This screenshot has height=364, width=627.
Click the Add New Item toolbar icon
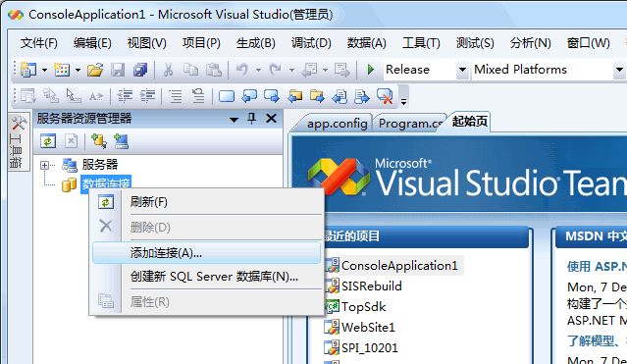point(62,70)
